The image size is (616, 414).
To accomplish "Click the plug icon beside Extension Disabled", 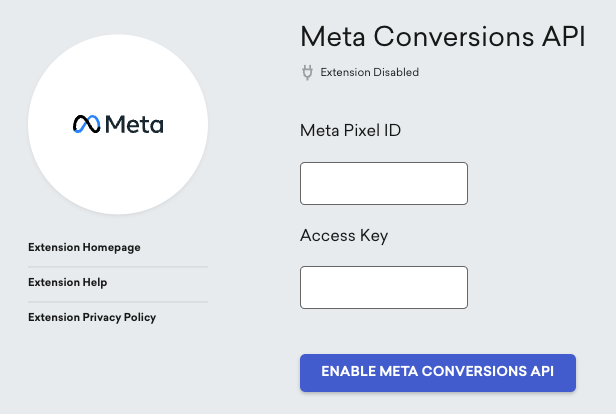I will coord(308,72).
